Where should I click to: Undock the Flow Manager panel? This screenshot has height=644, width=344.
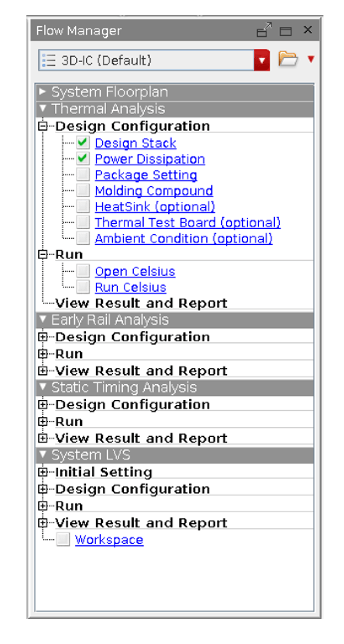[264, 31]
